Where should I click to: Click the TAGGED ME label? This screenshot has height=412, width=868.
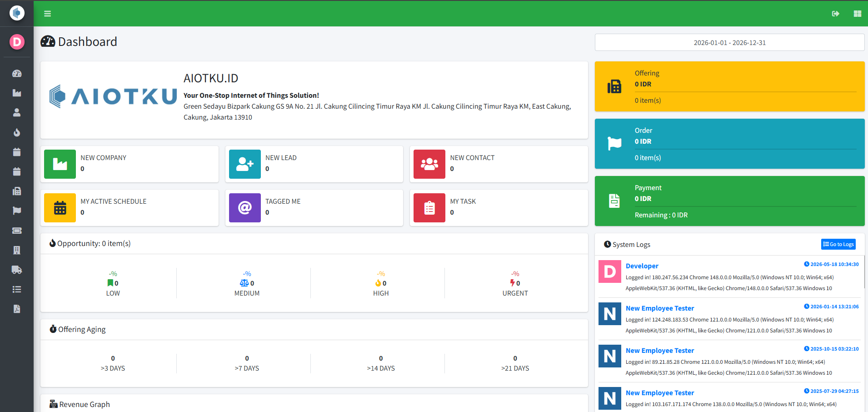pyautogui.click(x=283, y=201)
